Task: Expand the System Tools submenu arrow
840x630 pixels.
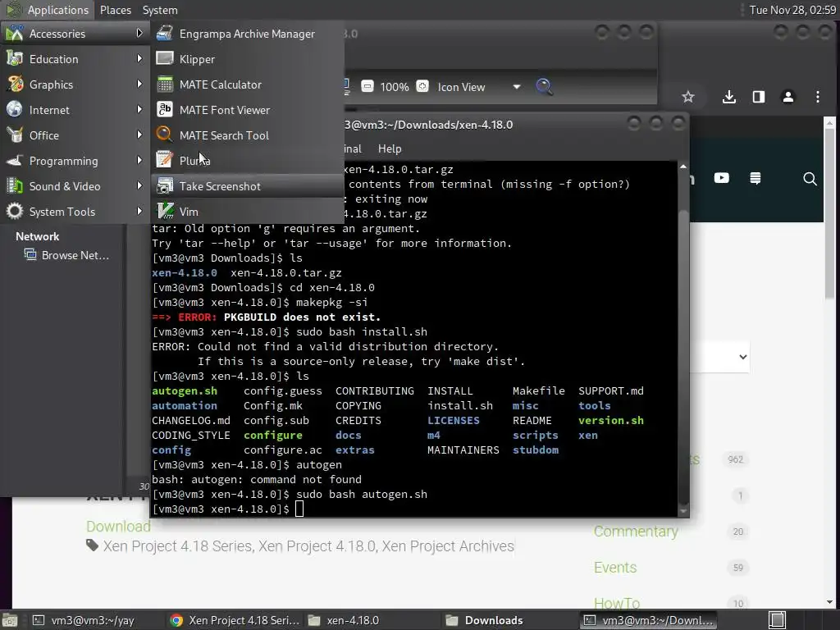Action: (139, 211)
